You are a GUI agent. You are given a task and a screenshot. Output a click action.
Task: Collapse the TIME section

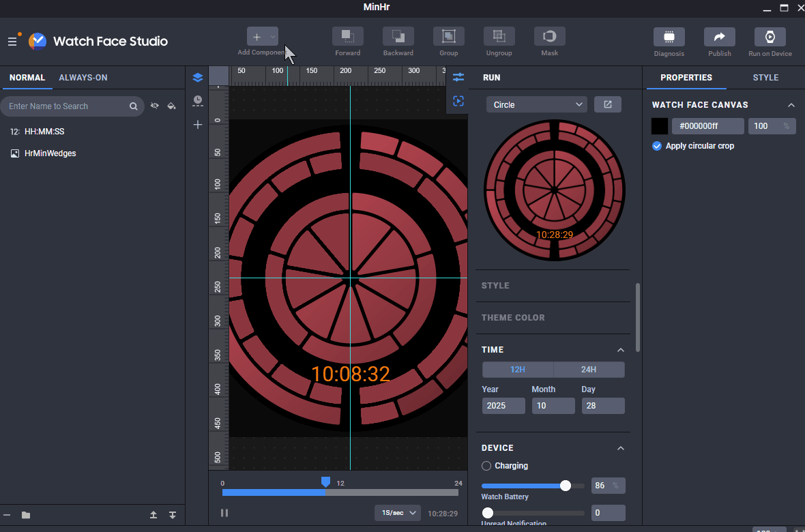tap(620, 350)
